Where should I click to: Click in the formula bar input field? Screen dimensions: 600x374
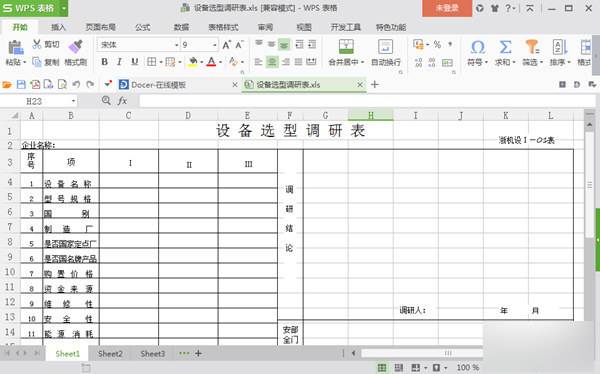point(367,101)
